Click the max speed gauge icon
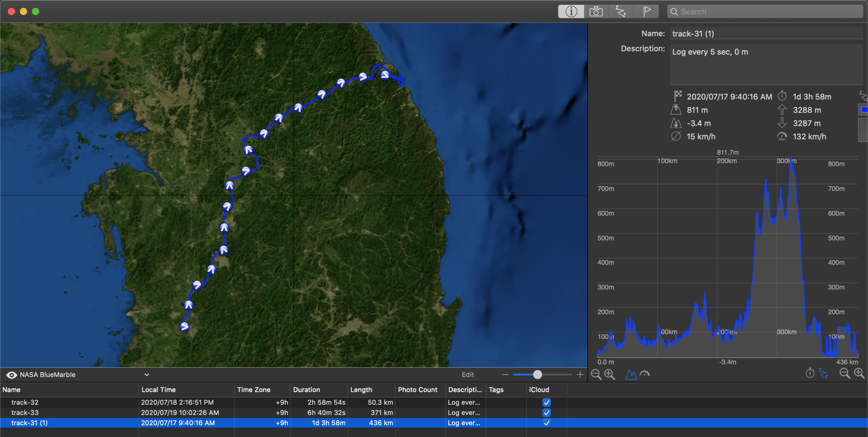This screenshot has height=437, width=868. pyautogui.click(x=782, y=136)
